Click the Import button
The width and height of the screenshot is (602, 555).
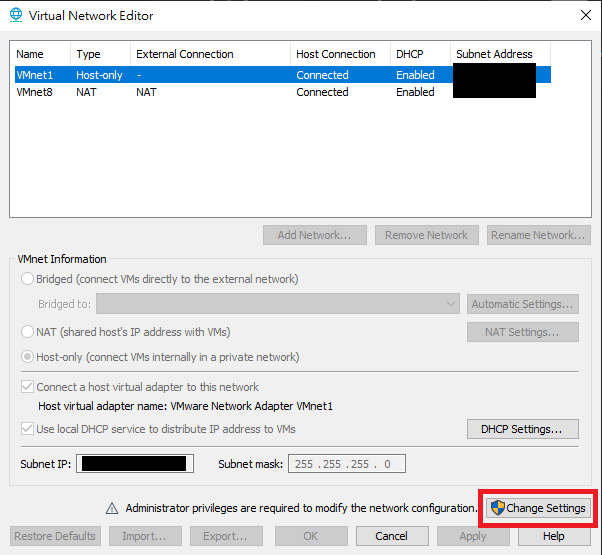[145, 536]
